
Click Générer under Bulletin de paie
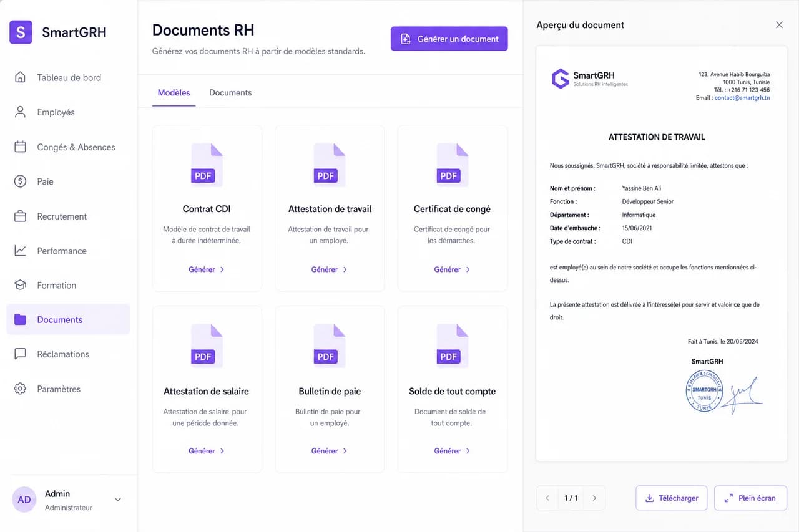click(x=330, y=450)
